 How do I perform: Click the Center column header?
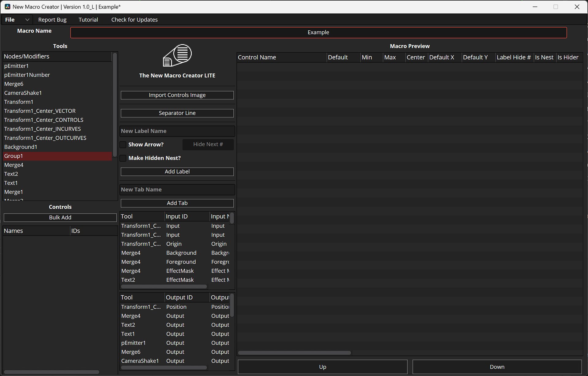pyautogui.click(x=417, y=58)
